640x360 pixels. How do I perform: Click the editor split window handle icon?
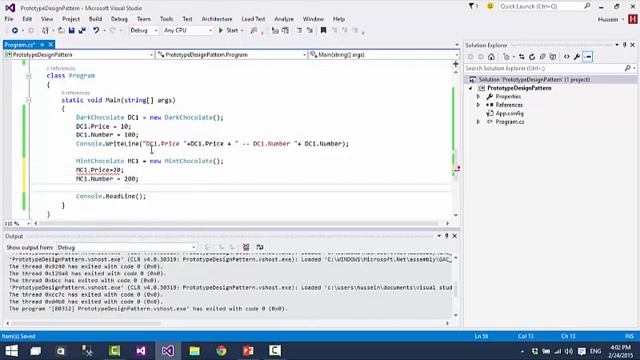tap(456, 64)
